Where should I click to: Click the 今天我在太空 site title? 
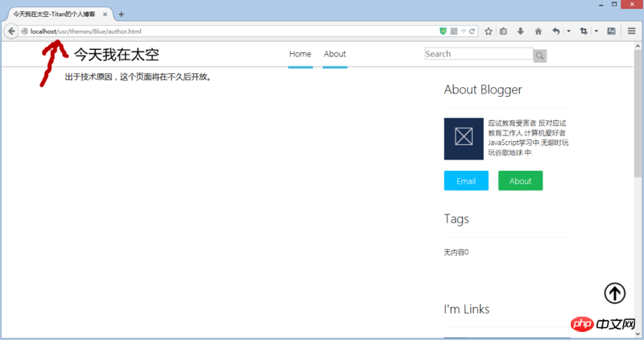point(117,55)
